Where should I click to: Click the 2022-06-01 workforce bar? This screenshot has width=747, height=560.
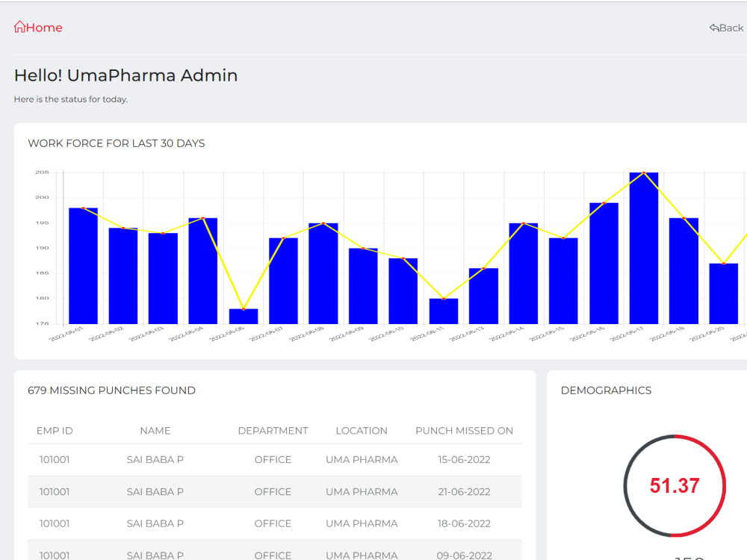(x=84, y=266)
